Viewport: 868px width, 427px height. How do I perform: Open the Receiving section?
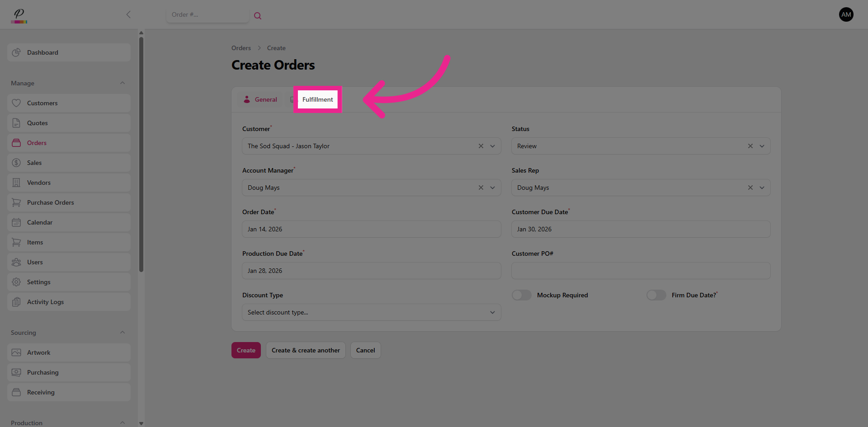click(41, 392)
